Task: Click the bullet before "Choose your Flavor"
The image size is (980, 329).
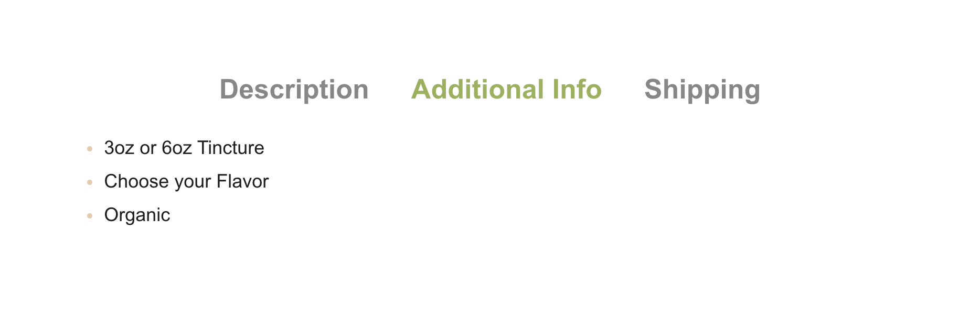Action: coord(90,183)
